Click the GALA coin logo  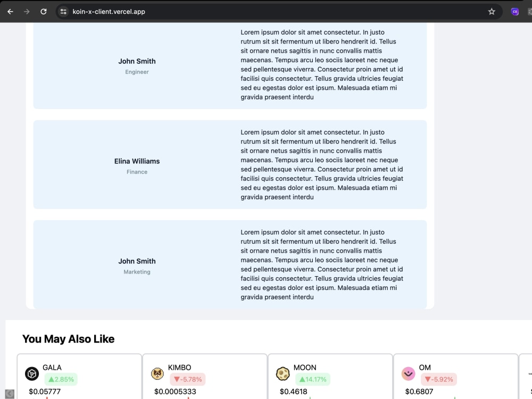coord(32,373)
